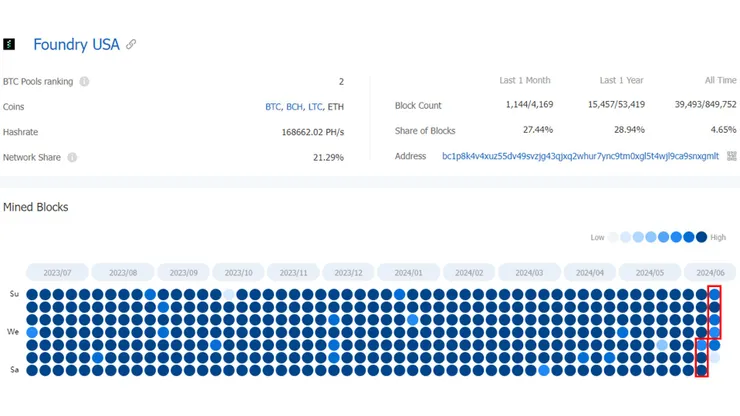Click block count 1,144/4,169

point(530,104)
